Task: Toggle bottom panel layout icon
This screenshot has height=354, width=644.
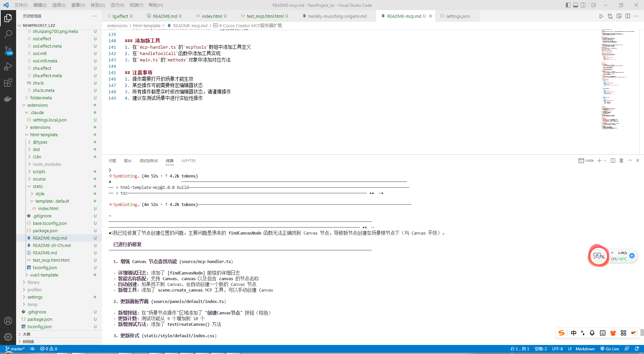Action: (576, 5)
